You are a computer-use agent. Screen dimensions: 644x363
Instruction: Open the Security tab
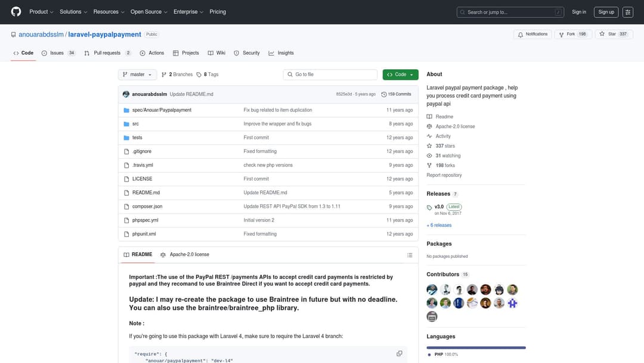[x=247, y=53]
